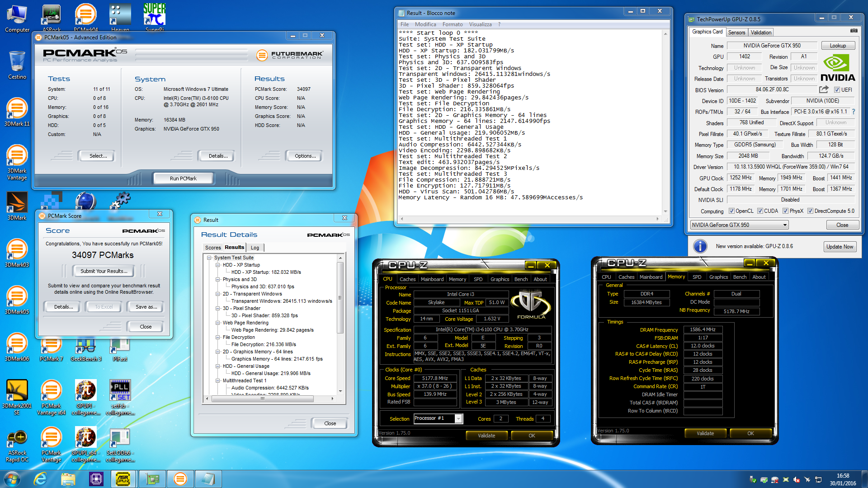Click Validate in the CPU-Z Memory window
The height and width of the screenshot is (488, 868).
coord(705,433)
